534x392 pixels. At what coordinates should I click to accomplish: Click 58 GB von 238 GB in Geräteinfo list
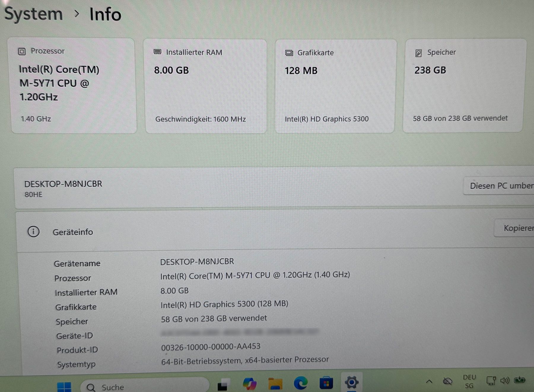pyautogui.click(x=214, y=319)
